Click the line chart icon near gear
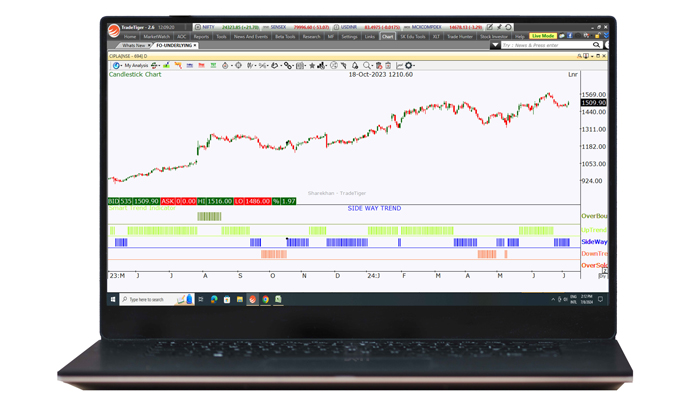 [400, 66]
